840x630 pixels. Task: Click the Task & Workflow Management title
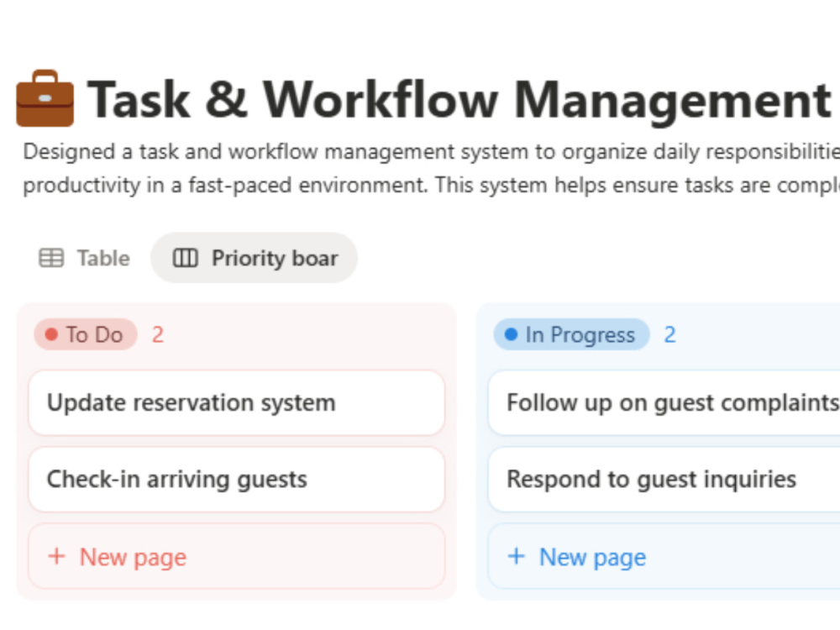459,100
